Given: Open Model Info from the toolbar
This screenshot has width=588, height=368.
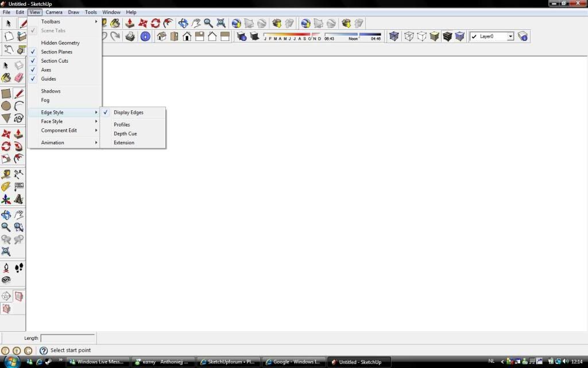Looking at the screenshot, I should click(145, 36).
